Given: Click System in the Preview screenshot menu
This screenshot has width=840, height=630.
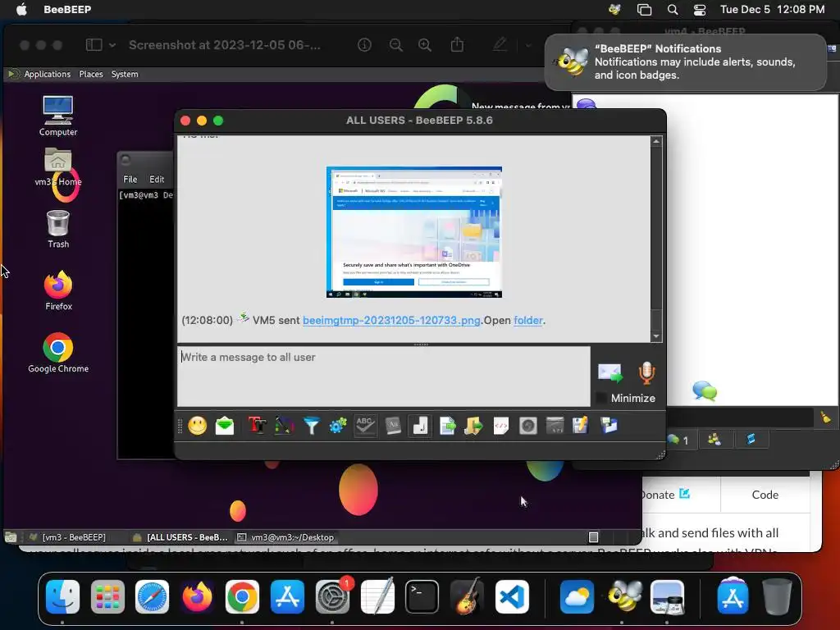Looking at the screenshot, I should pos(125,74).
